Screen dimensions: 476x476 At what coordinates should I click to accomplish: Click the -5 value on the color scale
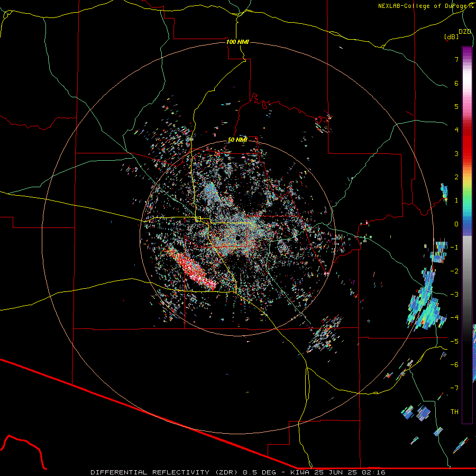[x=454, y=342]
